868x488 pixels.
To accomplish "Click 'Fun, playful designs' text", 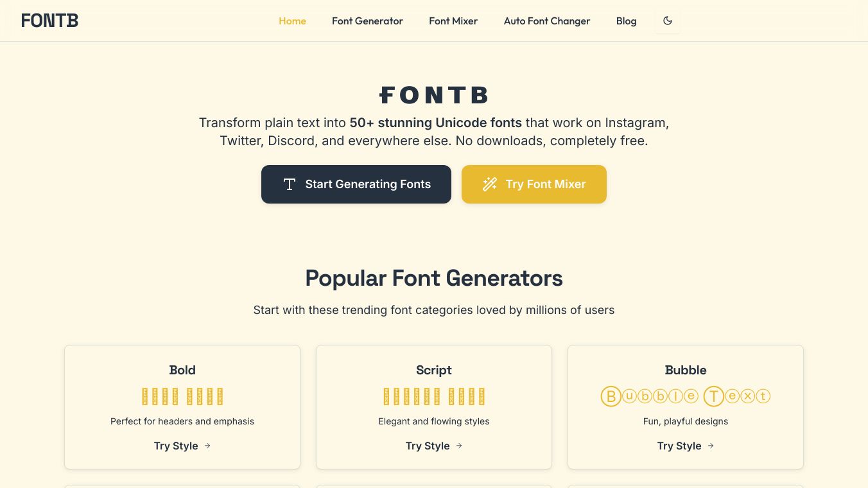I will tap(686, 421).
